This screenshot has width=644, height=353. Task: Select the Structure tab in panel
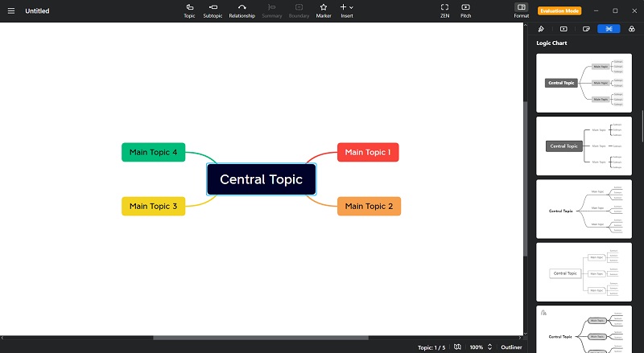click(609, 29)
